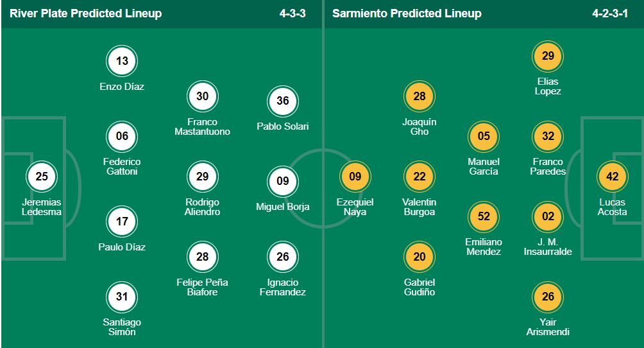The height and width of the screenshot is (348, 644).
Task: Click Elias Lopez's number 29 badge
Action: (x=548, y=57)
